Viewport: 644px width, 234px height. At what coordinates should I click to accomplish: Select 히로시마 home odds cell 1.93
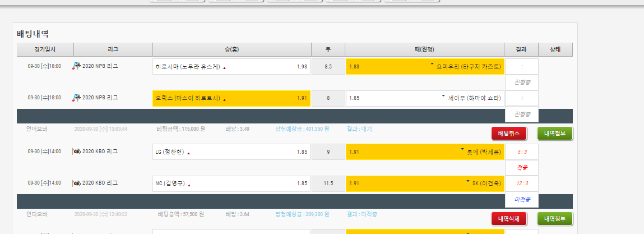click(x=231, y=67)
